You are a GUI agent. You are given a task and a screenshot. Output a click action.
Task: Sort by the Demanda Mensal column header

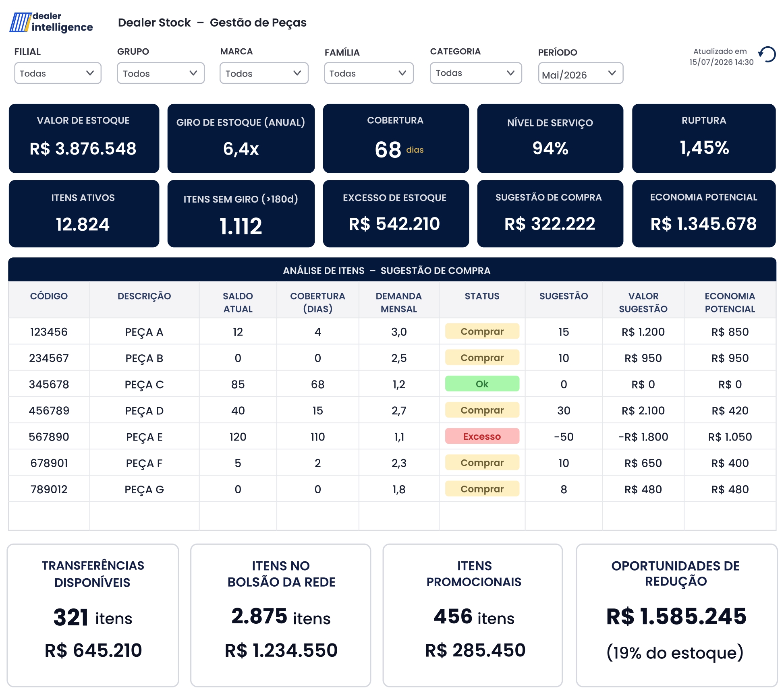click(398, 302)
